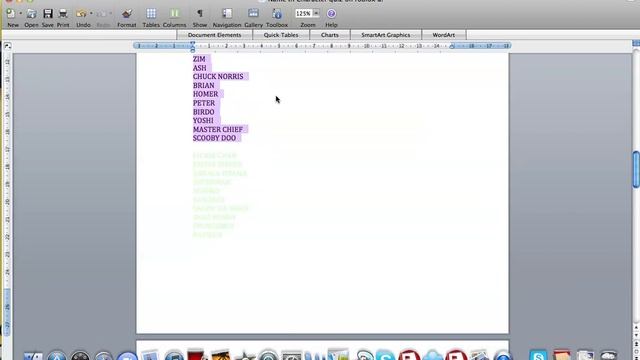Expand the Undo history dropdown arrow

[91, 13]
